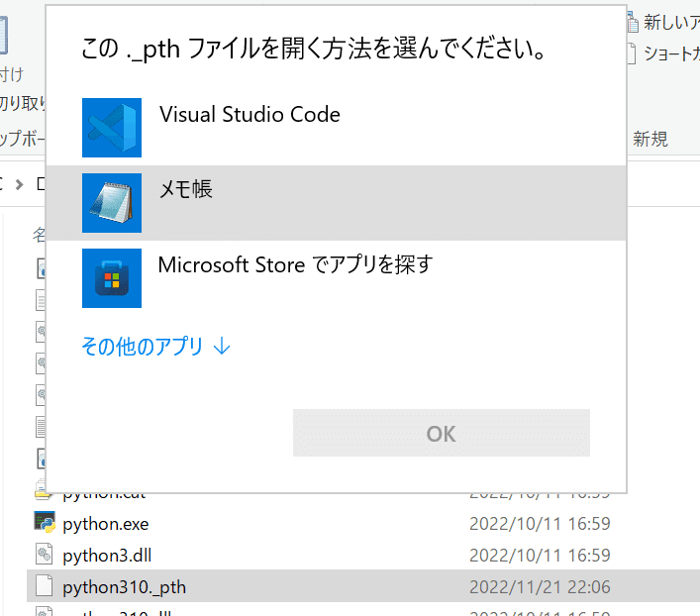The width and height of the screenshot is (700, 616).
Task: Select the Visual Studio Code icon
Action: 112,128
